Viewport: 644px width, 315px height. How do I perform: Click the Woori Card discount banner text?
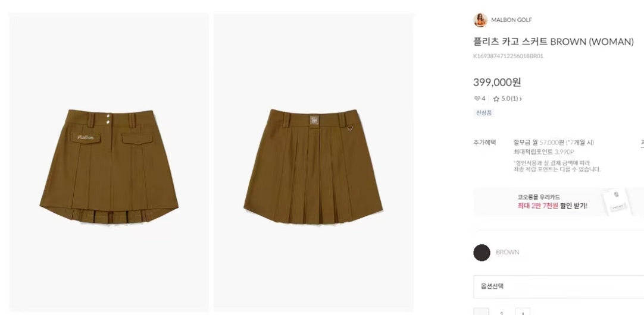tap(552, 201)
